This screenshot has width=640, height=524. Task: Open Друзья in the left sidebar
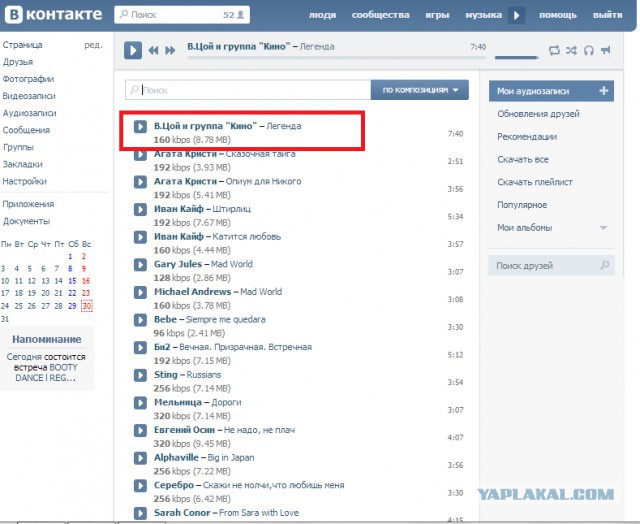(x=18, y=62)
